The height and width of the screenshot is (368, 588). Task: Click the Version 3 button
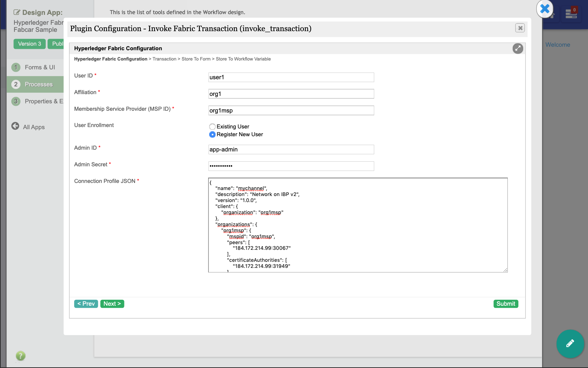tap(30, 44)
